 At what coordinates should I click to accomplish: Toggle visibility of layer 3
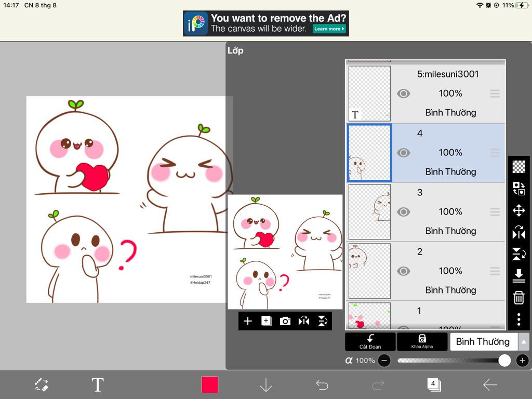click(403, 212)
